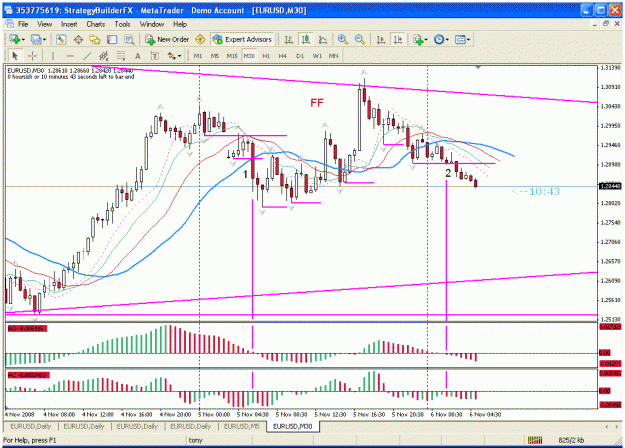The height and width of the screenshot is (448, 625).
Task: Click the Periods clock icon
Action: (439, 39)
